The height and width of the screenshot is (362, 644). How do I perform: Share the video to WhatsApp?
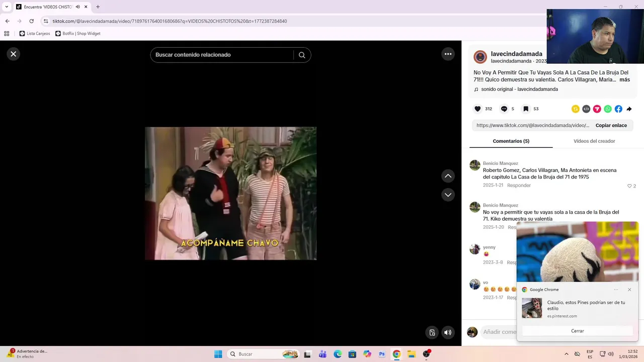608,109
